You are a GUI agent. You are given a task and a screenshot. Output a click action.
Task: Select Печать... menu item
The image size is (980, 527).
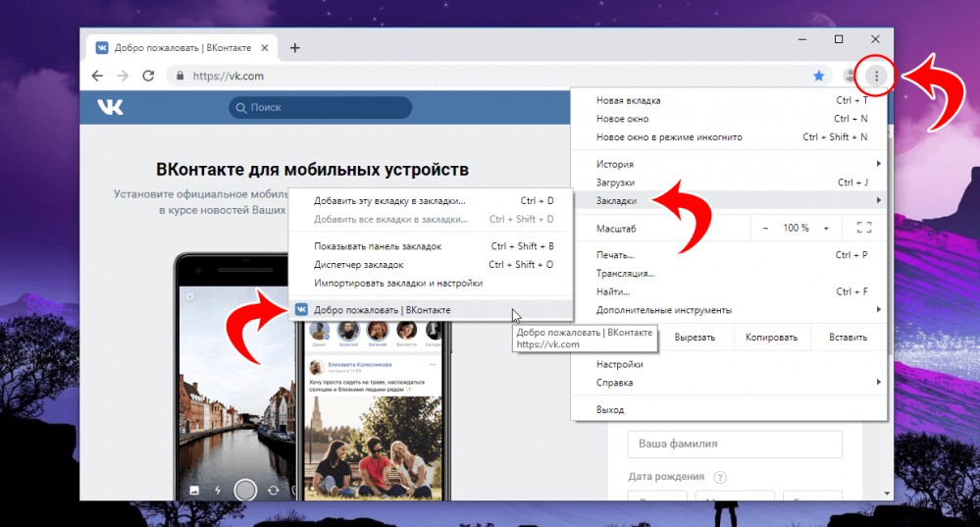pyautogui.click(x=729, y=255)
